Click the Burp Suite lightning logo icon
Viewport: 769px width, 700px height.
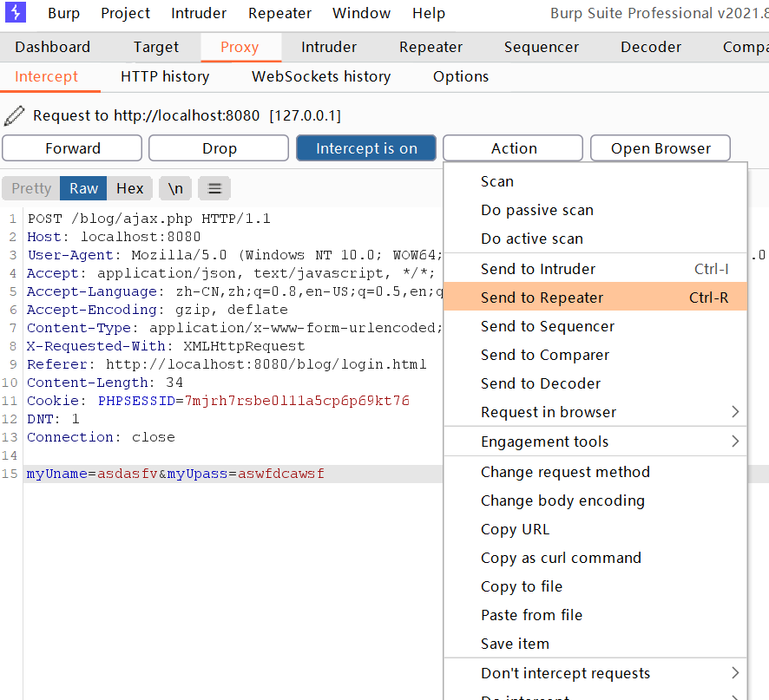click(x=16, y=12)
